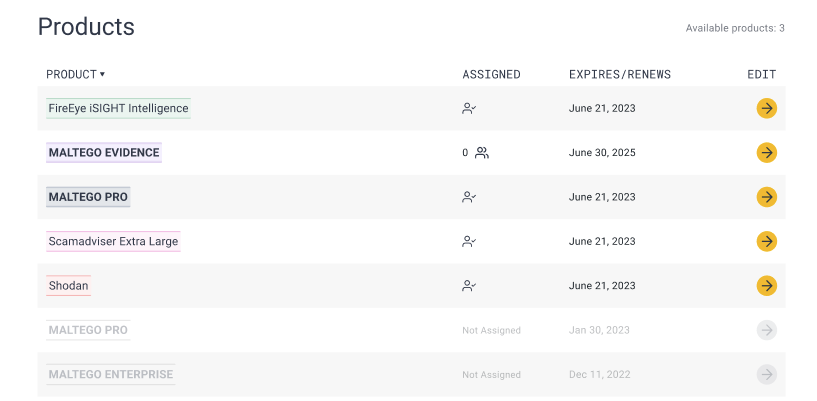Click greyed arrow for MALTEGO ENTERPRISE
The image size is (817, 401).
(x=766, y=375)
